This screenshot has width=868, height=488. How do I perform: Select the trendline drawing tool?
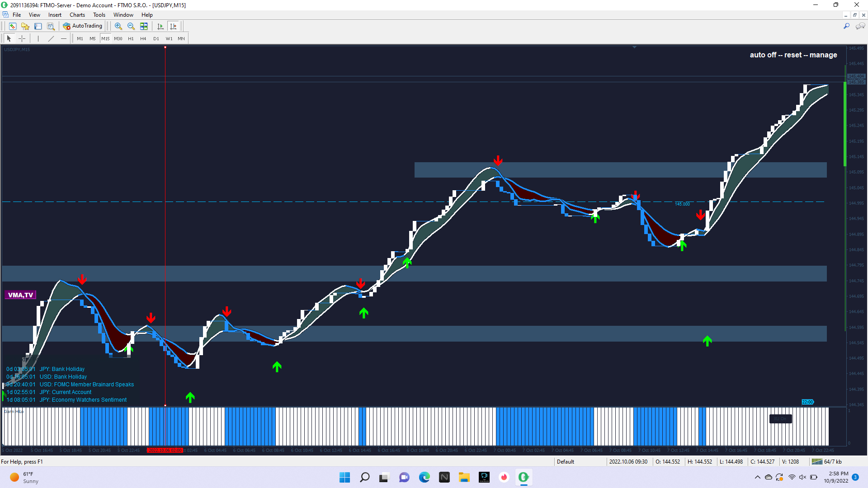[51, 38]
